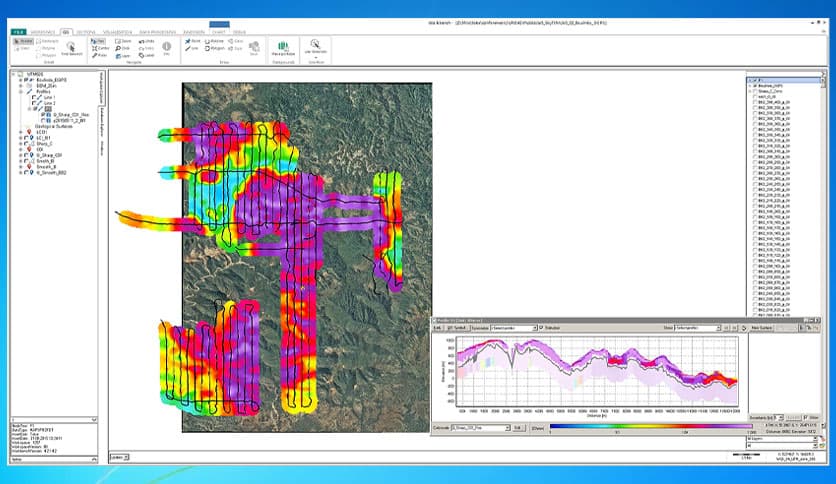Viewport: 836px width, 484px height.
Task: Click the Info icon in ribbon
Action: (x=166, y=47)
